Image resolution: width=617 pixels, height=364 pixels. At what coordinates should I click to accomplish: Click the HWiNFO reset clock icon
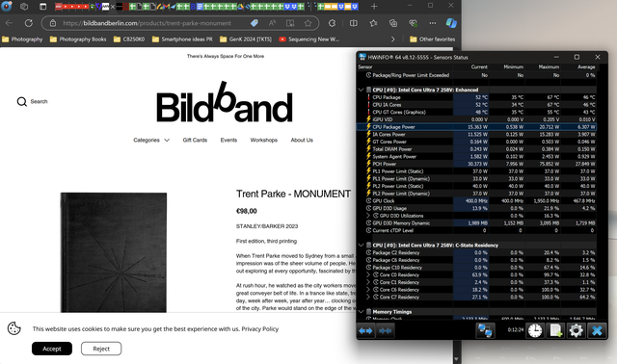535,330
